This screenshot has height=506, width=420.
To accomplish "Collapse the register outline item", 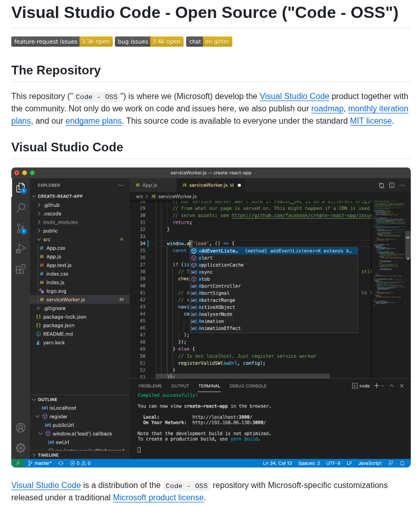I will pyautogui.click(x=38, y=417).
